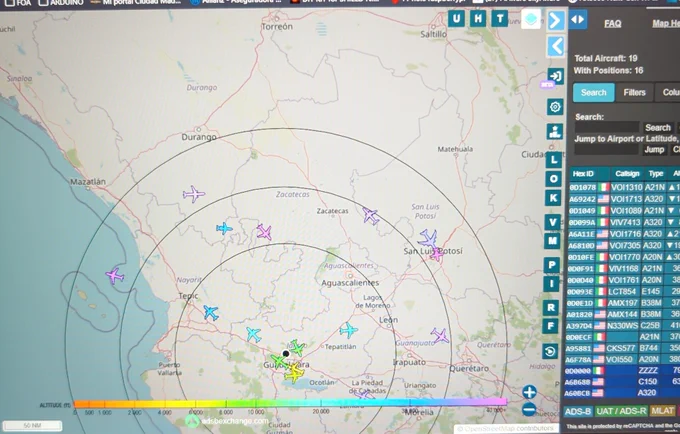
Task: Open the FAQ link
Action: 612,23
